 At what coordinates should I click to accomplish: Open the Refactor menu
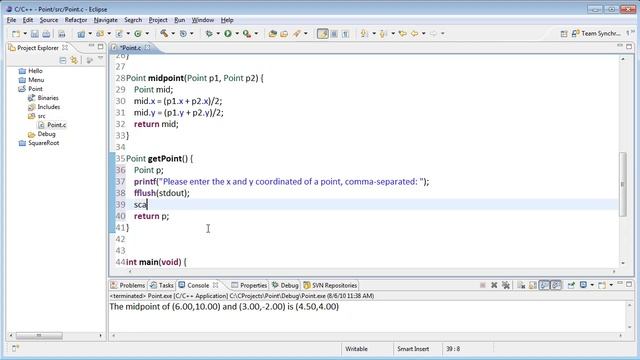coord(76,20)
